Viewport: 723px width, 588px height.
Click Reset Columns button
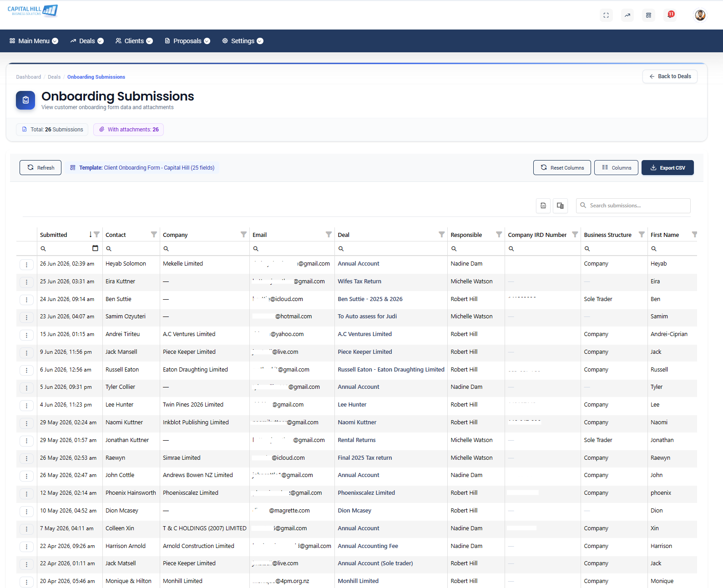coord(562,168)
